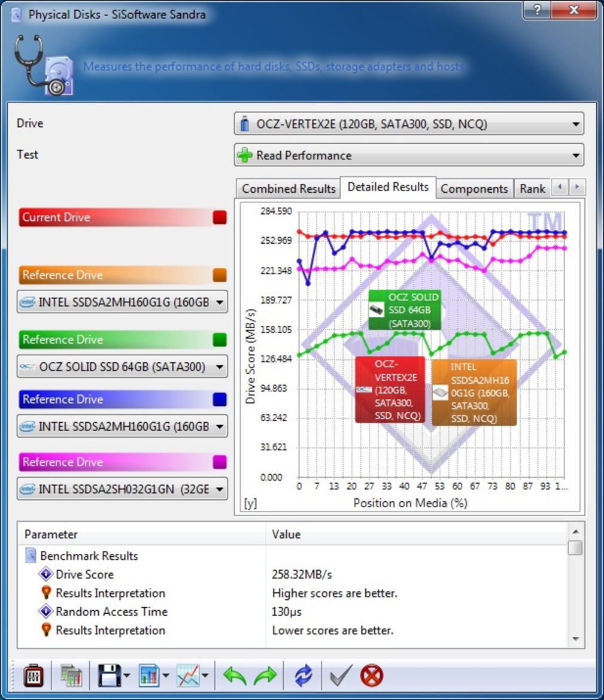Image resolution: width=604 pixels, height=700 pixels.
Task: Open the INTEL SSDSA2SH032G1GN dropdown
Action: [x=122, y=489]
